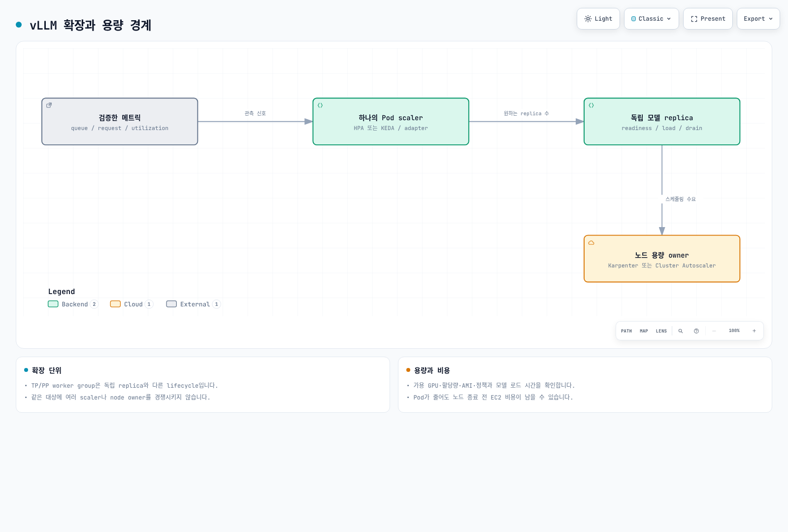Toggle External category in legend
Screen dimensions: 788x532
tap(194, 304)
